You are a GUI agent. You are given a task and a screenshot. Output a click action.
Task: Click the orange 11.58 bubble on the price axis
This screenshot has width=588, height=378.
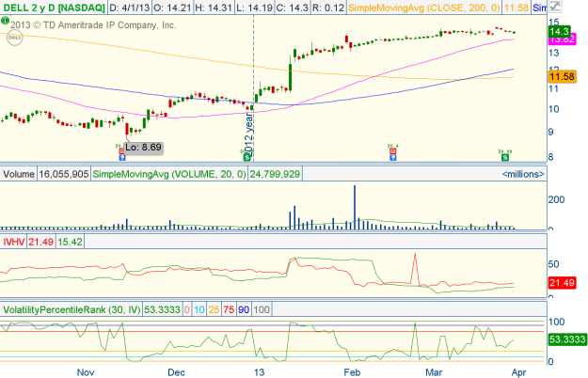point(562,77)
